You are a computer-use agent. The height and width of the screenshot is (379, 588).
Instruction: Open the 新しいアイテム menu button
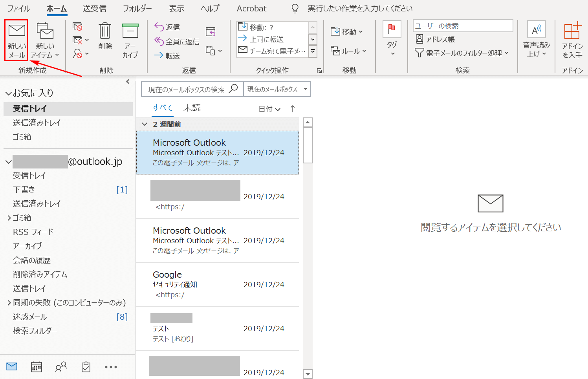click(45, 41)
